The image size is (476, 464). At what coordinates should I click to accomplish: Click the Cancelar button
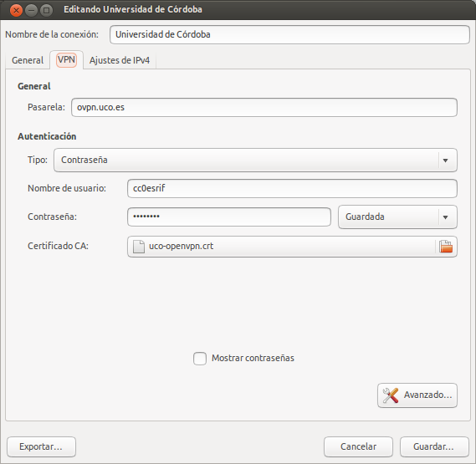click(358, 446)
